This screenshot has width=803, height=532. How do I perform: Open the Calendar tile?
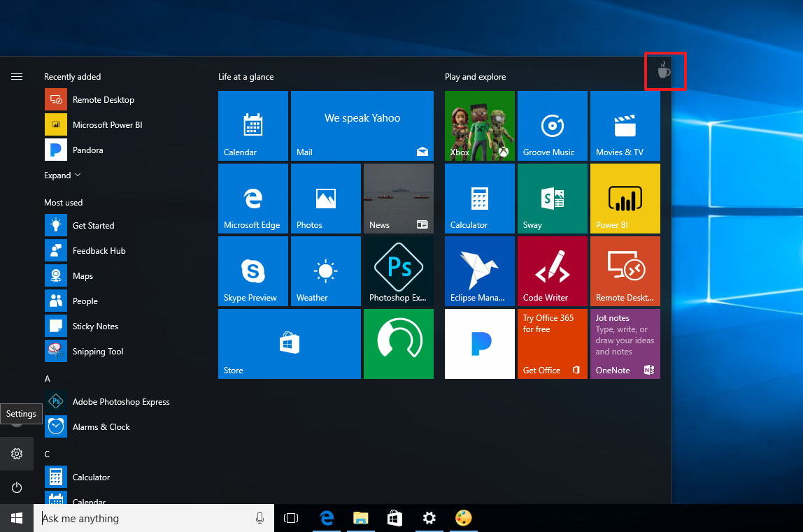click(x=253, y=125)
